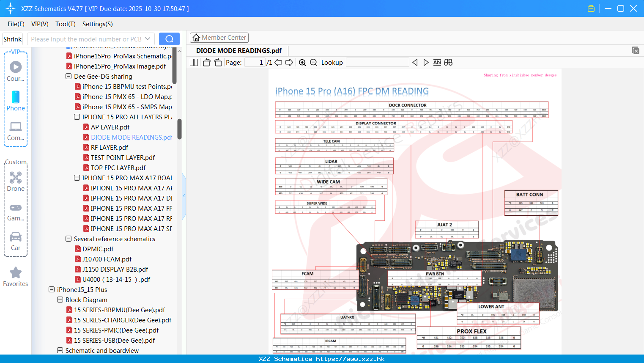644x363 pixels.
Task: Rotate the page counterclockwise
Action: pyautogui.click(x=206, y=63)
